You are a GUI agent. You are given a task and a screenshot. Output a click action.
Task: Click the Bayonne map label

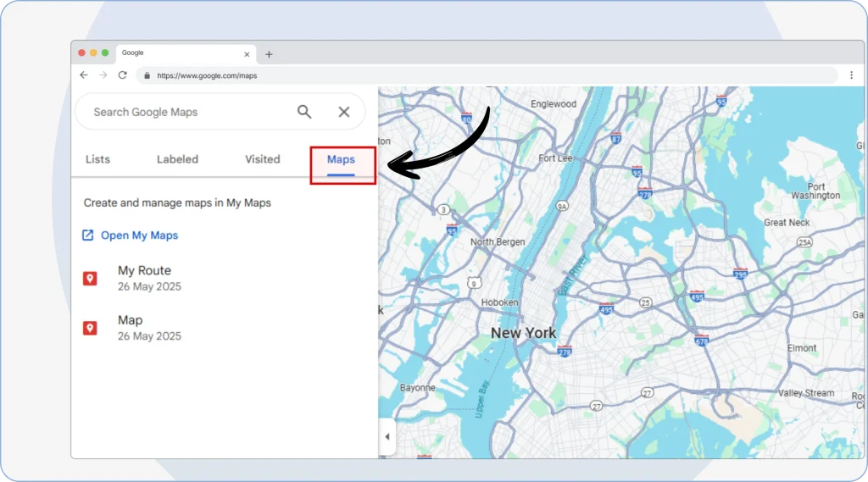coord(417,388)
